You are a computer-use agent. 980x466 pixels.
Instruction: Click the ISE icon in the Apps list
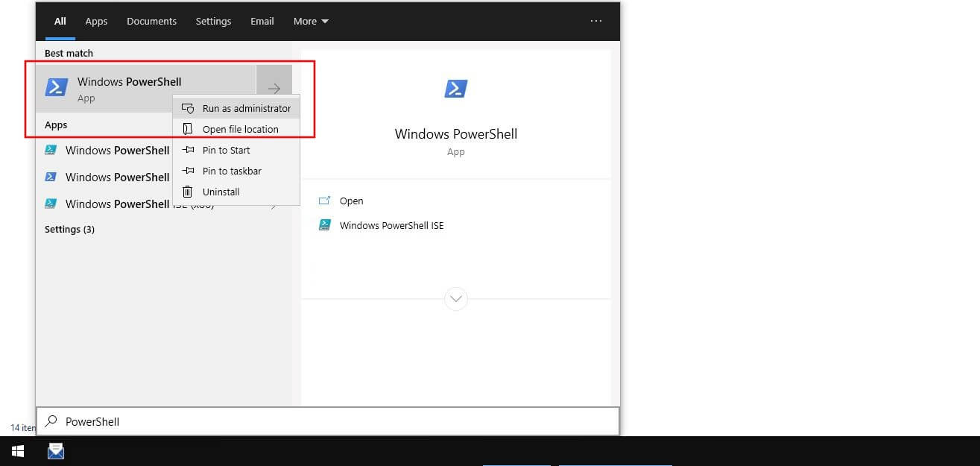click(x=51, y=204)
